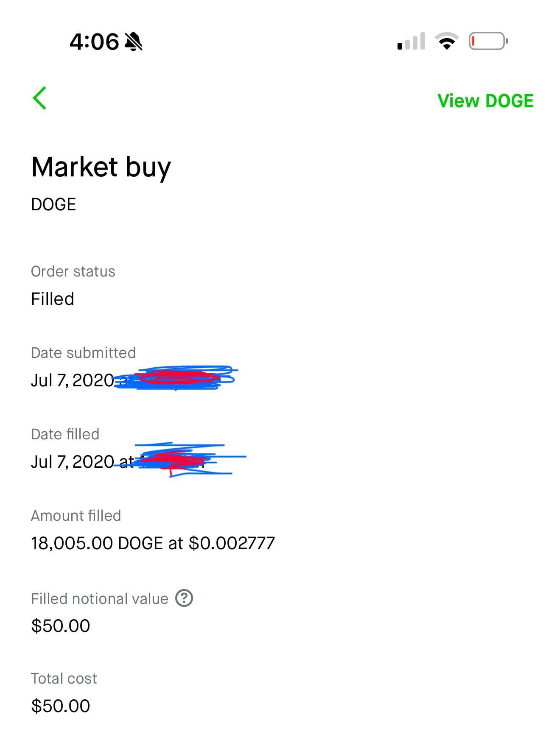Tap the green back arrow
Screen dimensions: 560x743
39,98
